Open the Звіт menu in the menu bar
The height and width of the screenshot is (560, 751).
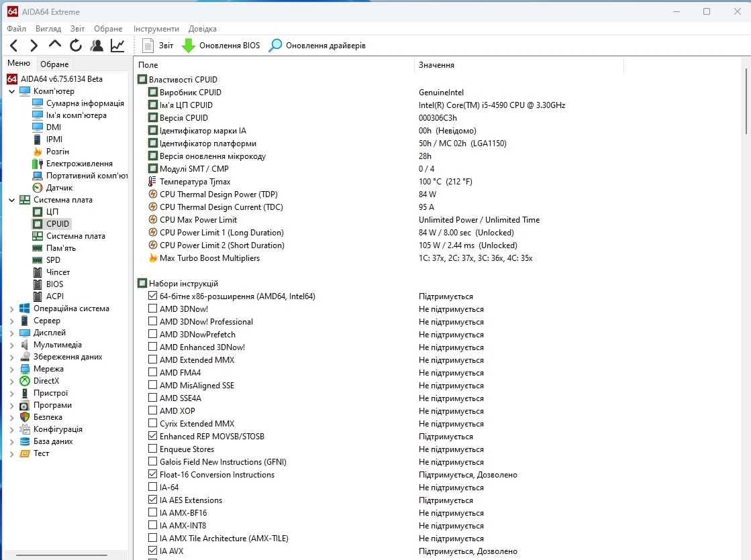pos(77,29)
